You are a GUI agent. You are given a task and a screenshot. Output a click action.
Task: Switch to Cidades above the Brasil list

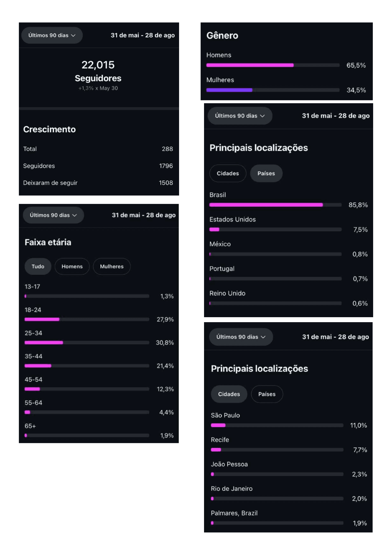coord(228,173)
